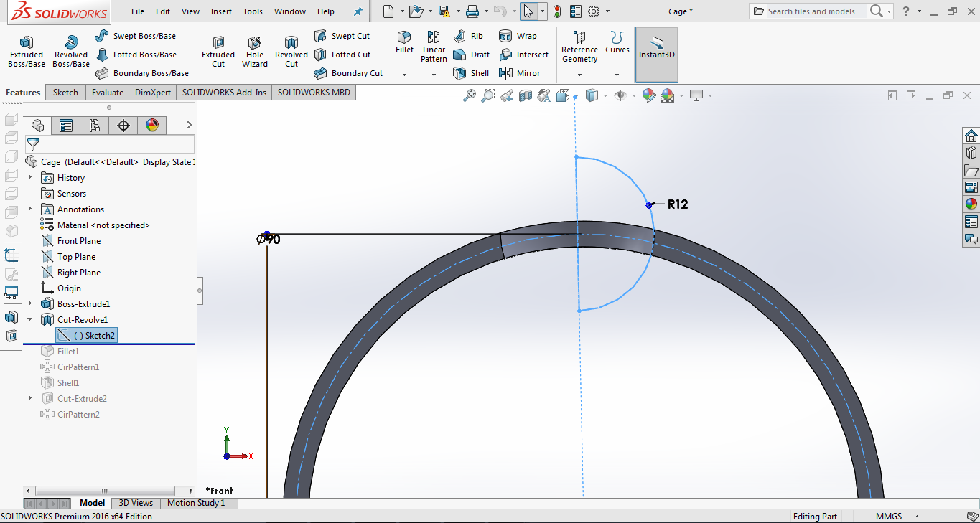The width and height of the screenshot is (980, 523).
Task: Pin the SOLIDWORKS menu bar
Action: pos(358,11)
